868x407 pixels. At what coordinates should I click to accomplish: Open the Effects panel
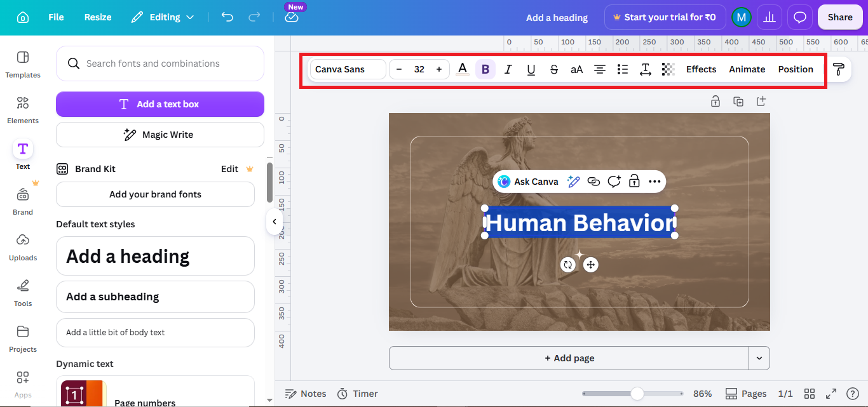pos(701,69)
